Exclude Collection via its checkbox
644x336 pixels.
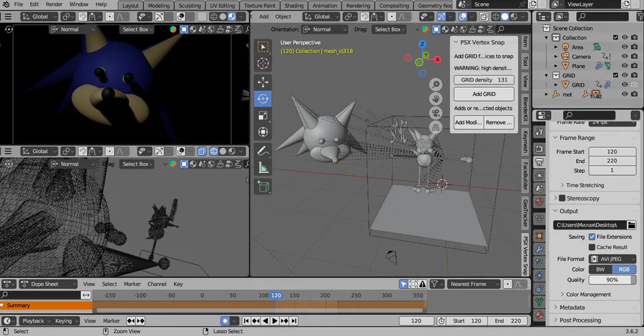coord(615,37)
